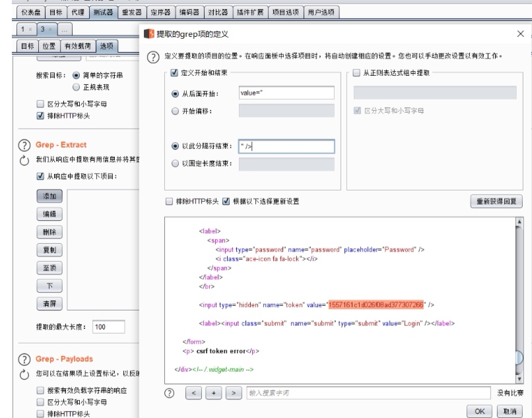Viewport: 532px width, 418px height.
Task: Select 以此分隔符结束 radio button
Action: 175,146
